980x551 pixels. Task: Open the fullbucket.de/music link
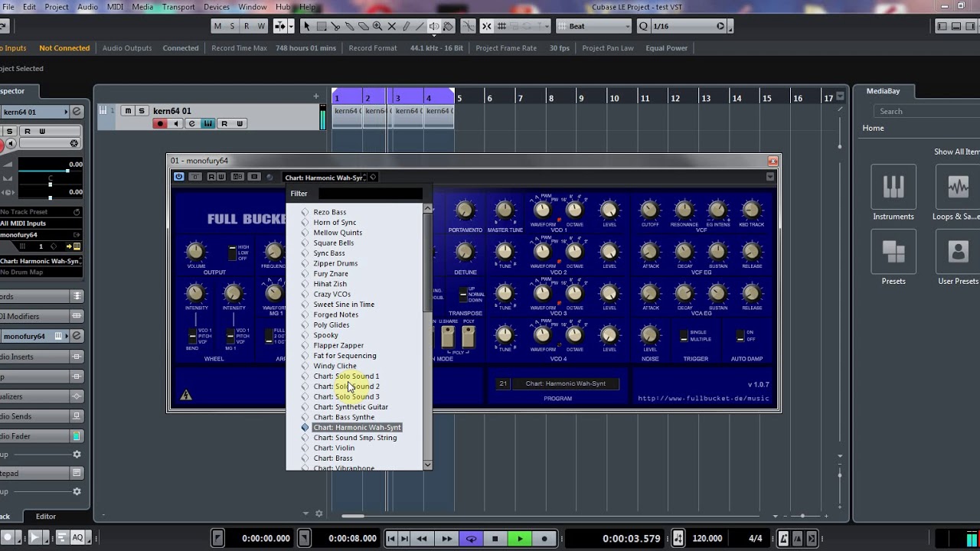[703, 398]
